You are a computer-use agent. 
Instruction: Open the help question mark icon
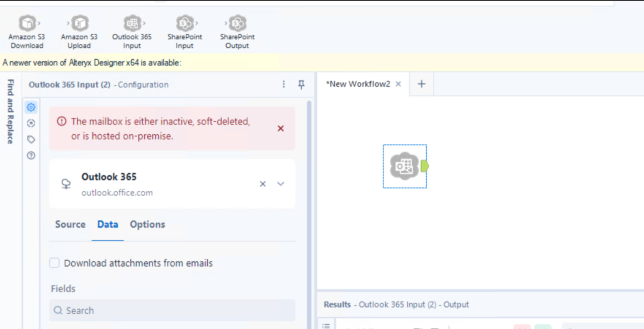pos(31,155)
